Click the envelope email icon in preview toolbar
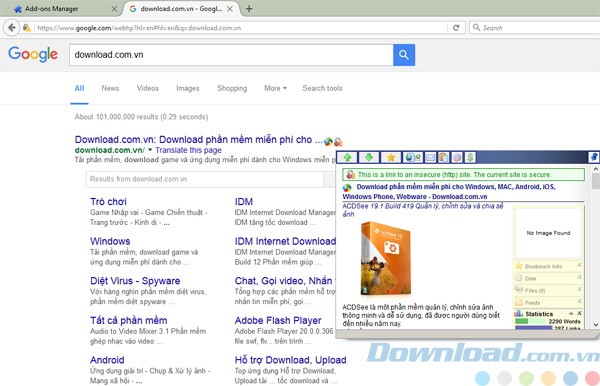This screenshot has width=600, height=386. click(x=430, y=157)
